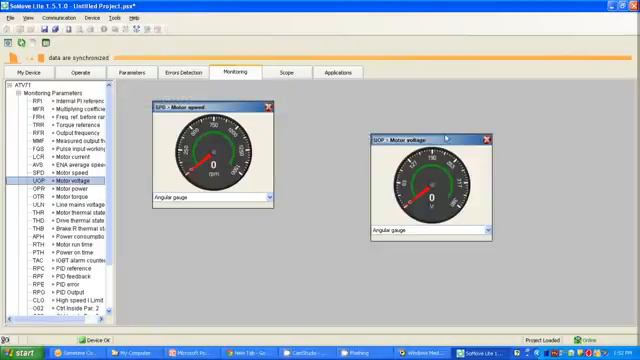Select the Monitoring tab
Viewport: 640px width, 360px height.
[x=236, y=72]
